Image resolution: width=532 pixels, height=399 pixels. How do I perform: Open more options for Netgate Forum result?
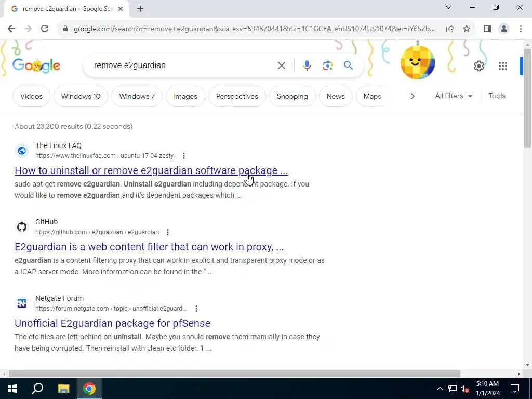tap(196, 309)
